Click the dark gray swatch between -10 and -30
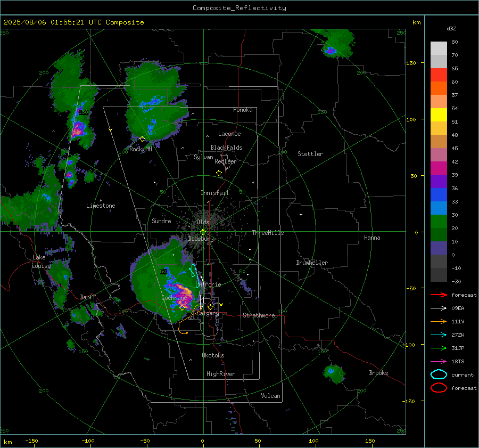This screenshot has width=479, height=448. pos(439,275)
